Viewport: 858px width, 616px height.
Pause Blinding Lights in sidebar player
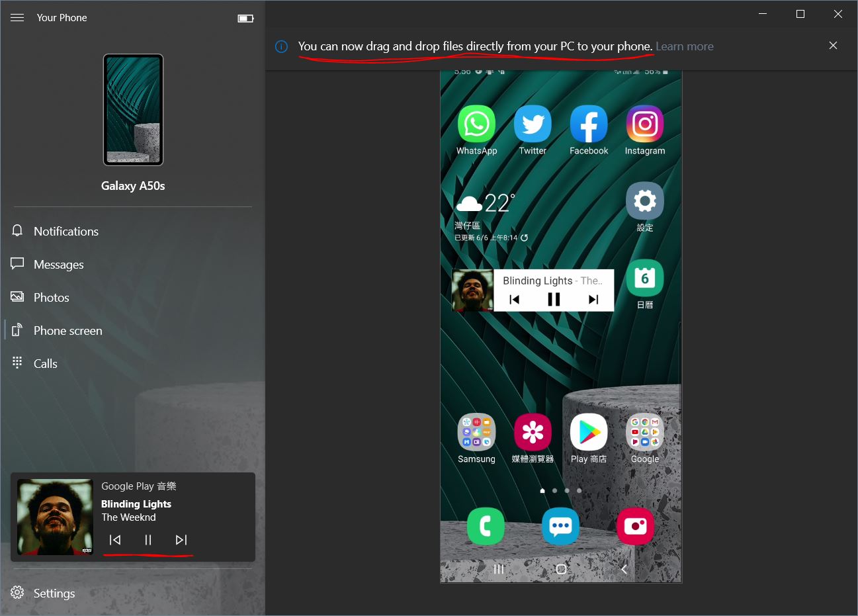coord(148,540)
